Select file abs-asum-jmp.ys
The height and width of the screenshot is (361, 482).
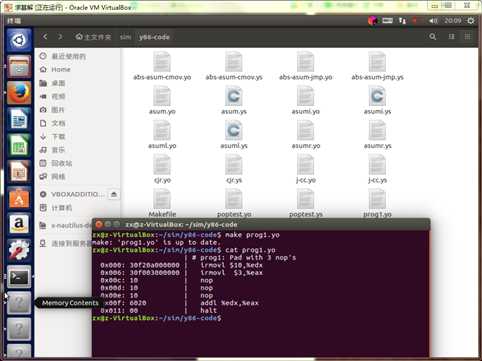click(x=377, y=66)
